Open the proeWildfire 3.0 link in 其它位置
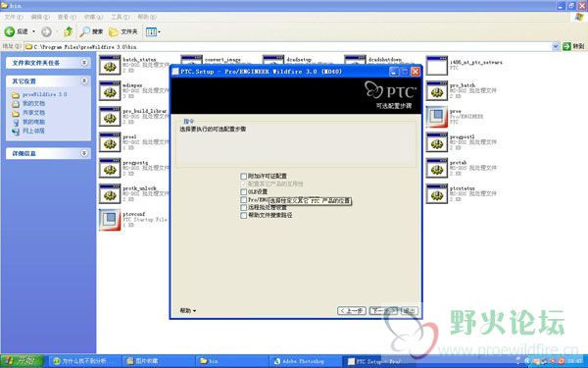Viewport: 588px width, 368px height. [44, 94]
